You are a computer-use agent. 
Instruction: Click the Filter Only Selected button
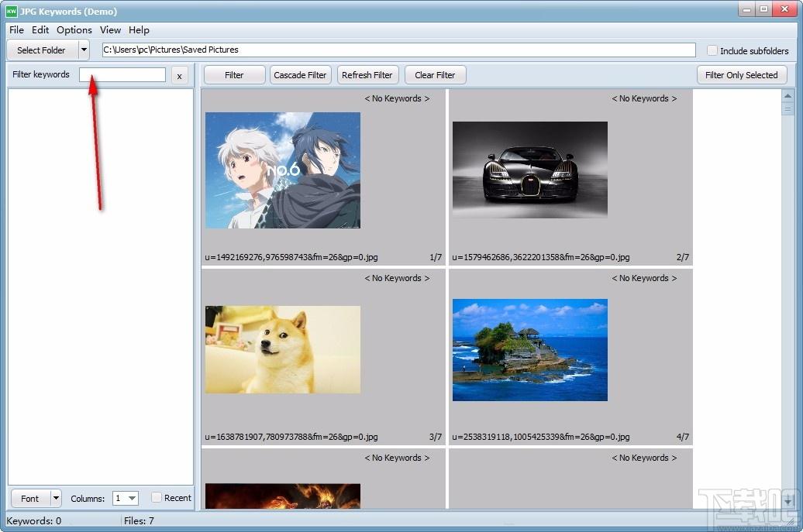click(742, 75)
